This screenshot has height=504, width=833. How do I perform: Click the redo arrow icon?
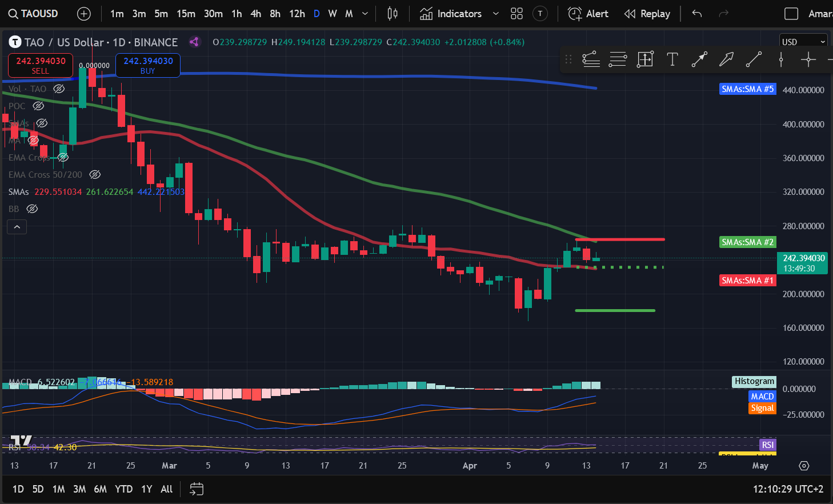tap(723, 14)
